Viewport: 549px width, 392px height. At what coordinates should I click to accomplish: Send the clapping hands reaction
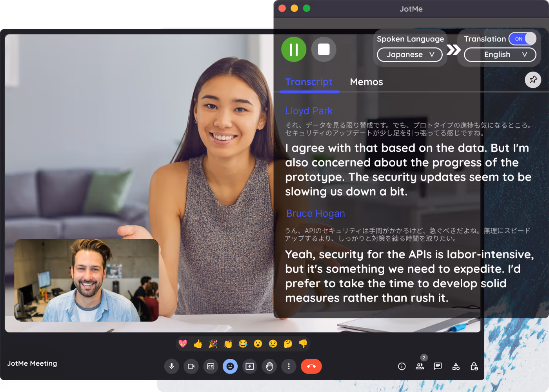point(228,344)
